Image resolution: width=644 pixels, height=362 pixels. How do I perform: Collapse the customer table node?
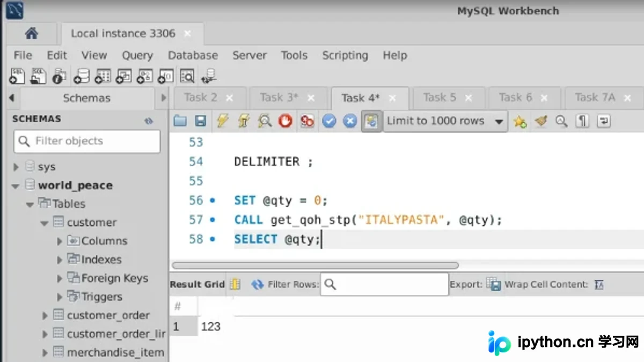tap(45, 223)
